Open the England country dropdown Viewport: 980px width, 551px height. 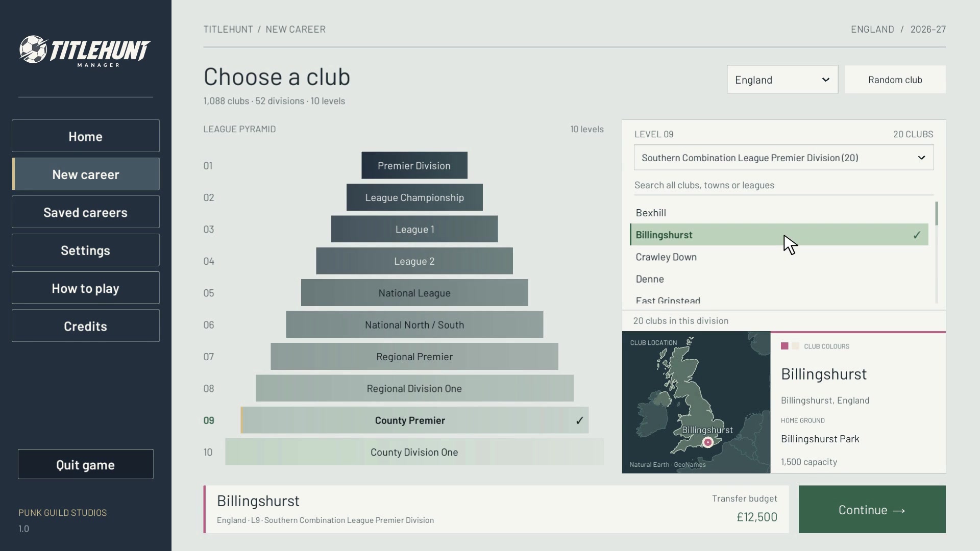tap(782, 80)
